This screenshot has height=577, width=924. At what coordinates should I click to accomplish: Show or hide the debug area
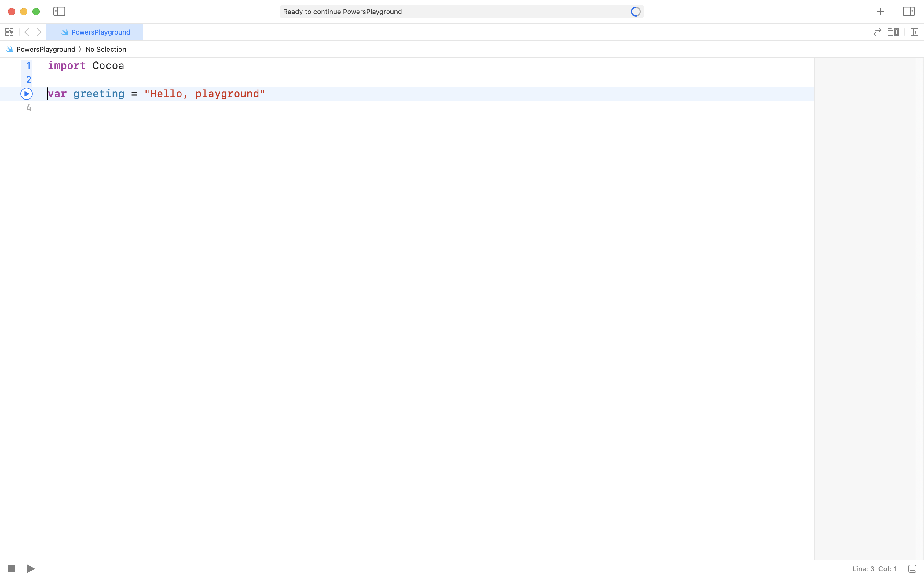click(x=912, y=569)
